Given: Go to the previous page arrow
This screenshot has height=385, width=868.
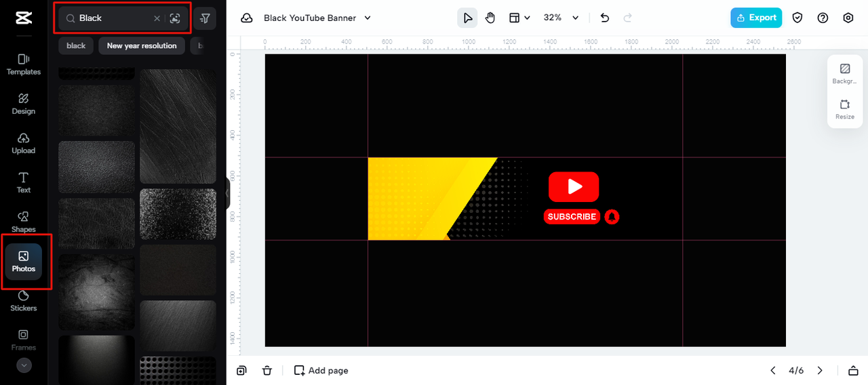Looking at the screenshot, I should [773, 370].
